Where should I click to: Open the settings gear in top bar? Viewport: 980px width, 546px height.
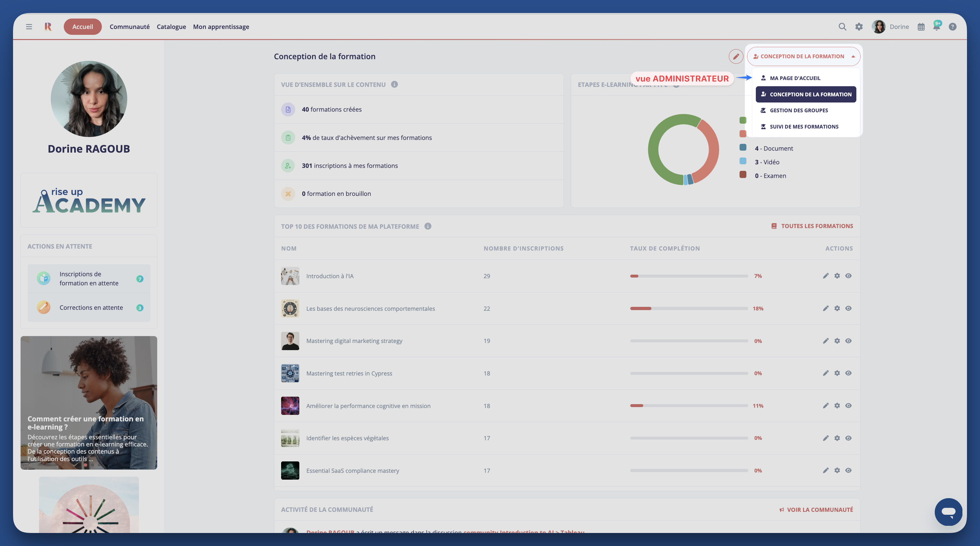[x=859, y=27]
